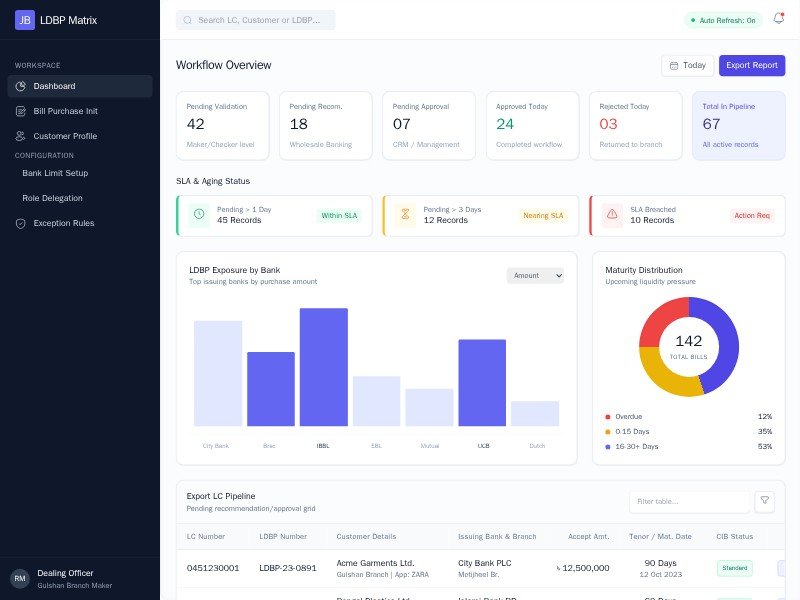Click the IBBL bar in exposure chart
This screenshot has height=600, width=800.
323,367
